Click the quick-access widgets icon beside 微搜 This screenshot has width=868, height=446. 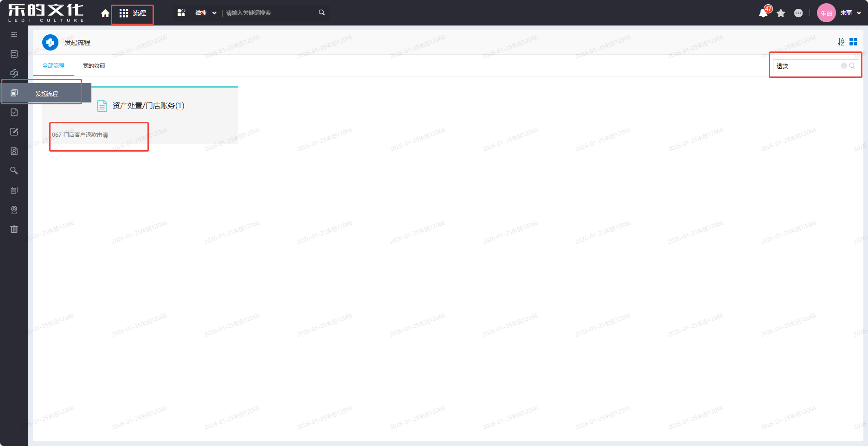[181, 13]
